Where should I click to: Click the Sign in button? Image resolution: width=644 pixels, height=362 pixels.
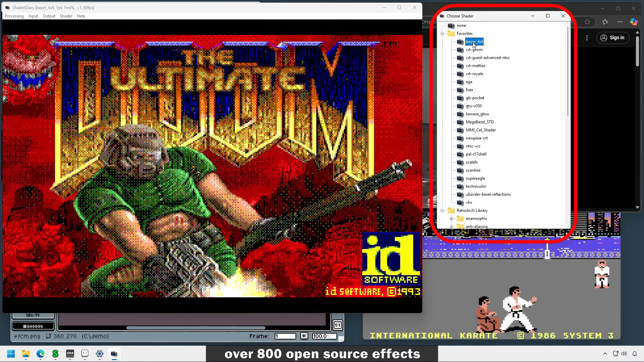click(612, 38)
